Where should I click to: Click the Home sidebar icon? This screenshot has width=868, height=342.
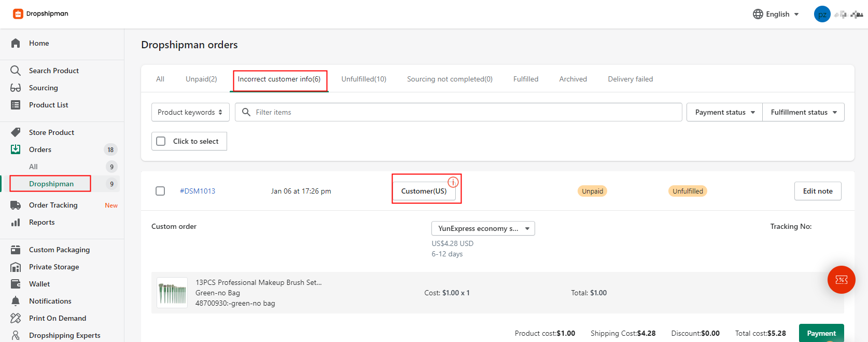click(x=16, y=43)
